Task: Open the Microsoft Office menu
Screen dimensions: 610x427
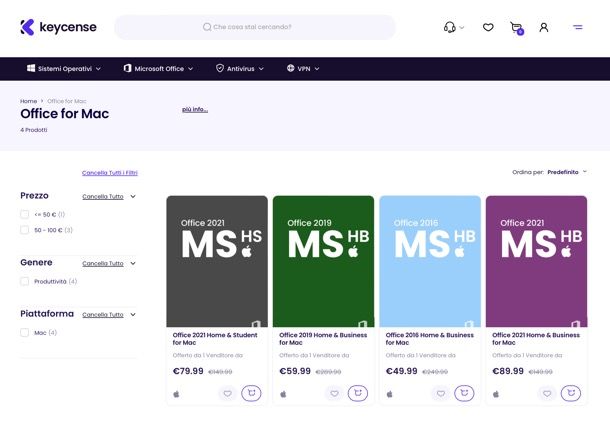Action: [158, 68]
